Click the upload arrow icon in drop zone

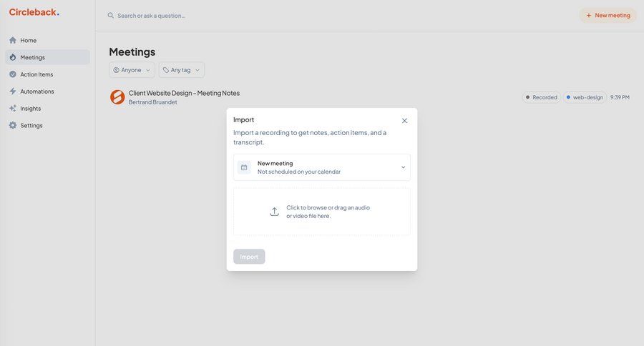pos(274,212)
